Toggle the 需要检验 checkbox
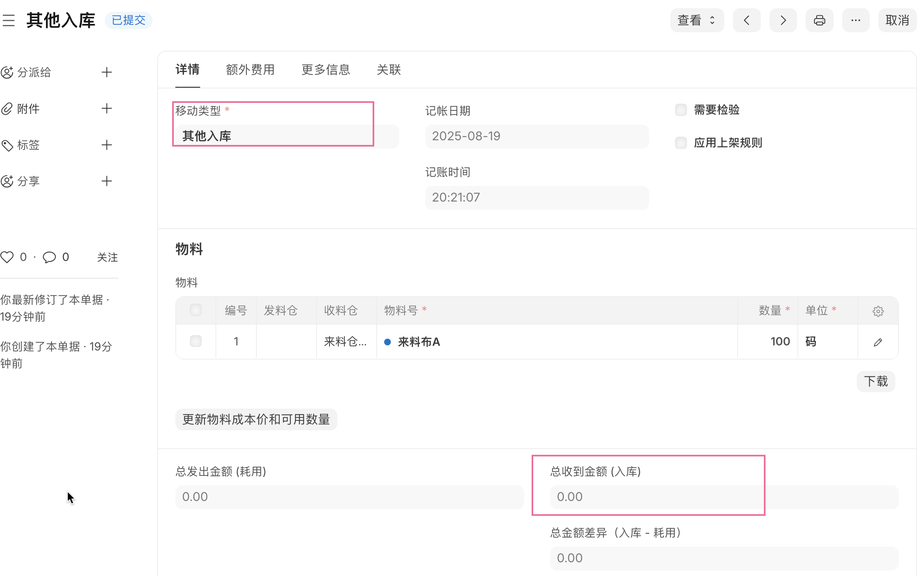Screen dimensions: 924x576 click(681, 110)
